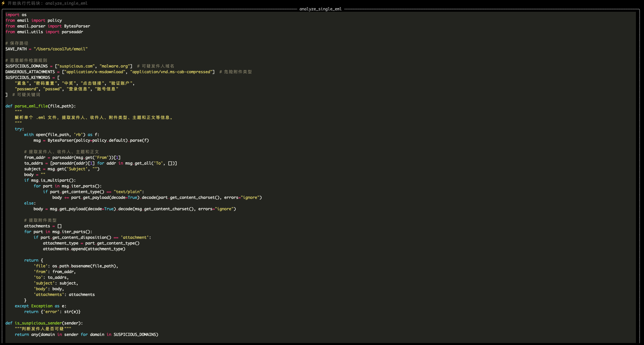The width and height of the screenshot is (644, 345).
Task: Click 'attachments.append(attachment_type)' line
Action: click(84, 249)
